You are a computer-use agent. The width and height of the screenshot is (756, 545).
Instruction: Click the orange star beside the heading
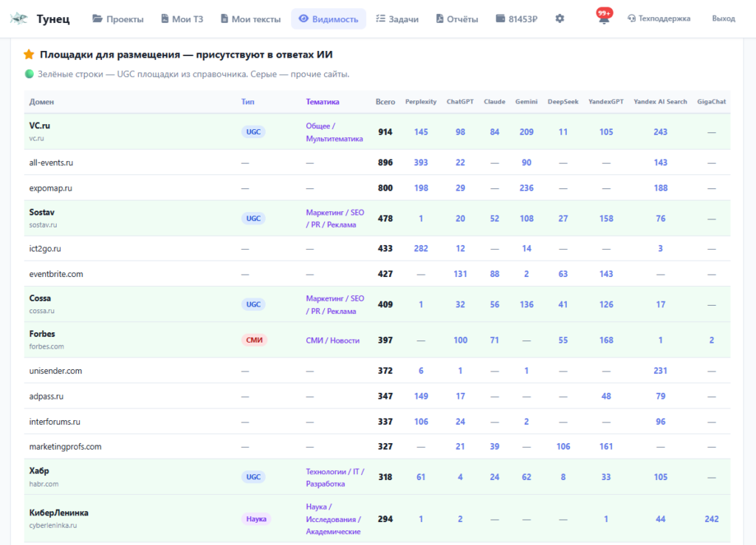point(29,55)
